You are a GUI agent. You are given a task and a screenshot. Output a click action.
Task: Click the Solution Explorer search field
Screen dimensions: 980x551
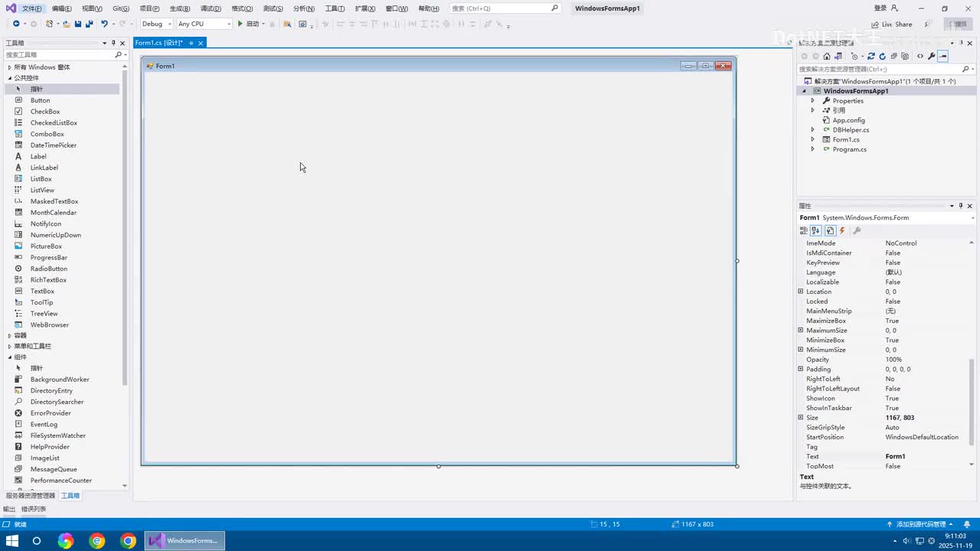coord(886,69)
